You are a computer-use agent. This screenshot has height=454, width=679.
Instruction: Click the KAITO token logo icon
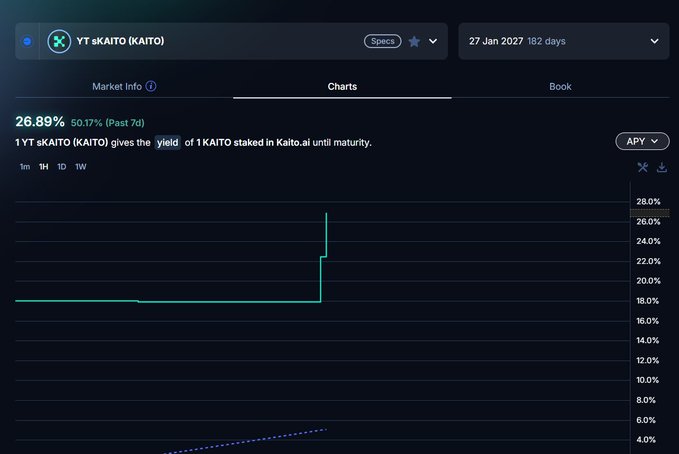click(59, 41)
